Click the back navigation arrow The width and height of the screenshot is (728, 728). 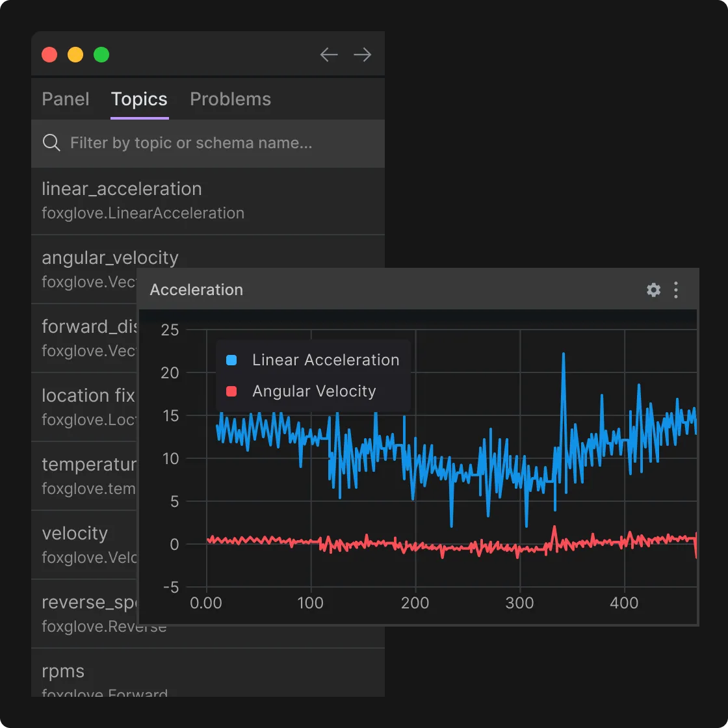tap(329, 55)
